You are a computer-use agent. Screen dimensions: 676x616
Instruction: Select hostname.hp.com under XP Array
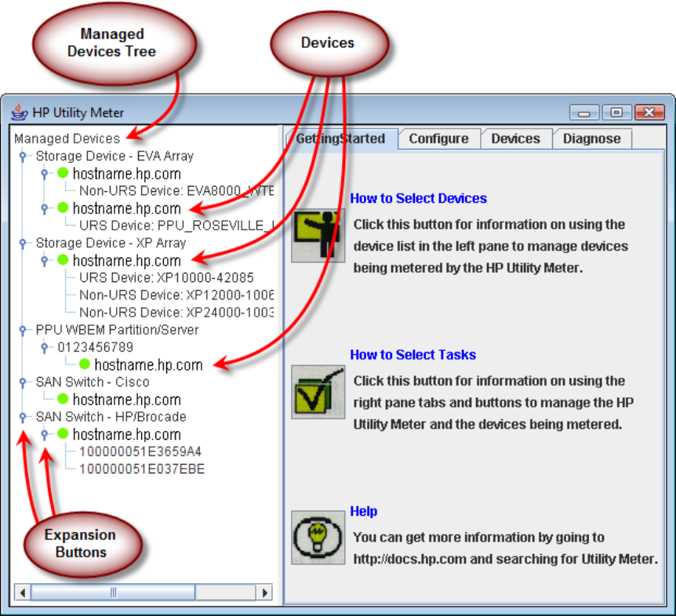pyautogui.click(x=127, y=261)
